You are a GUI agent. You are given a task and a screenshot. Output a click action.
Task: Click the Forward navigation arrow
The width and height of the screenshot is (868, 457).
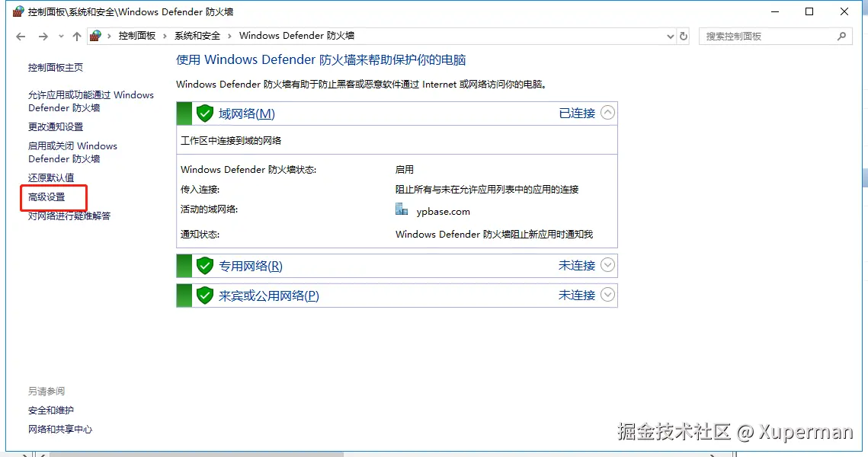43,37
